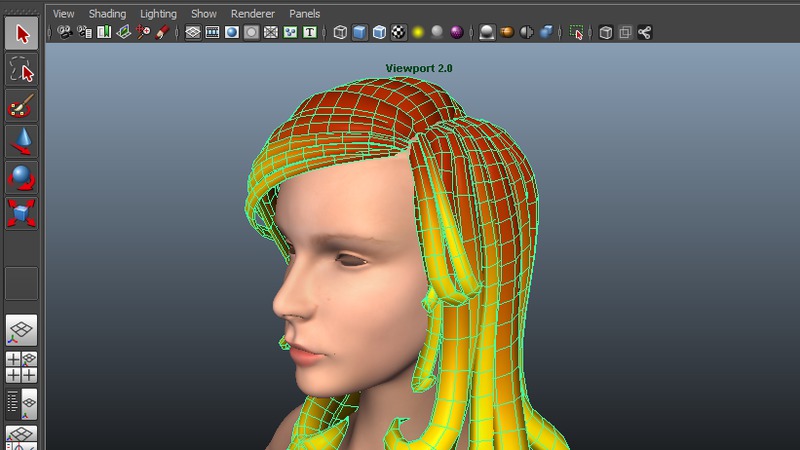
Task: Activate the Rotate tool sphere icon
Action: click(22, 177)
